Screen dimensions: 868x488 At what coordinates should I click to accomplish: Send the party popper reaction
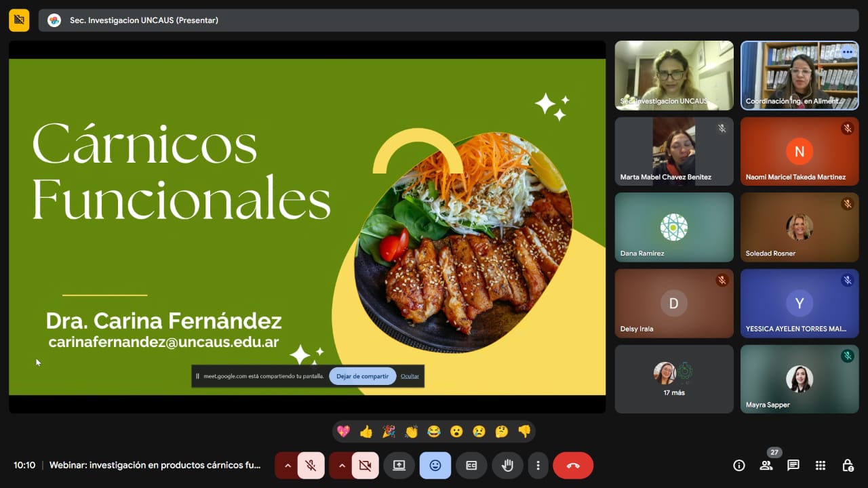(x=389, y=431)
